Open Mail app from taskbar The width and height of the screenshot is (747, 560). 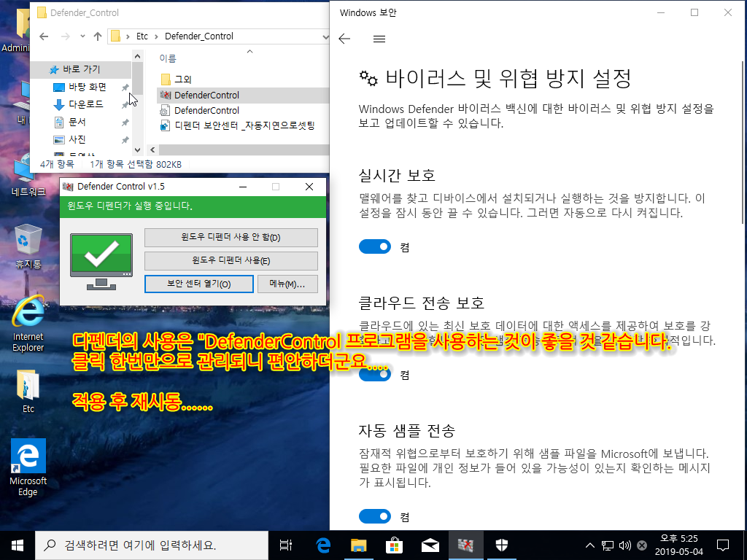click(x=430, y=545)
